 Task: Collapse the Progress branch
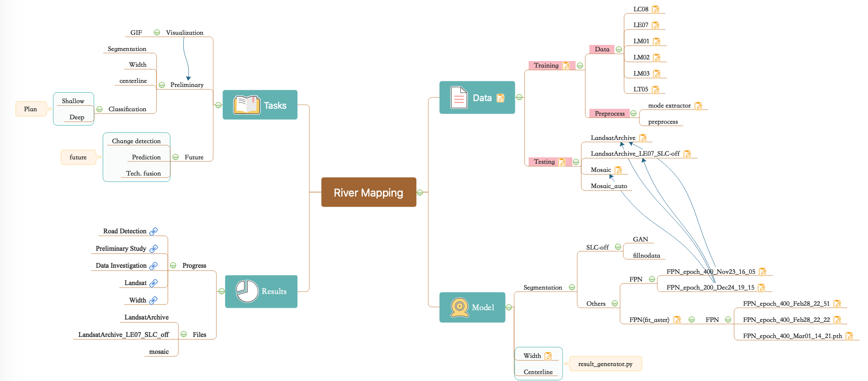(x=173, y=265)
